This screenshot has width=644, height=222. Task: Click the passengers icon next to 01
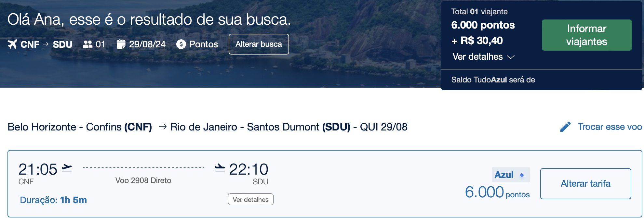(x=87, y=44)
